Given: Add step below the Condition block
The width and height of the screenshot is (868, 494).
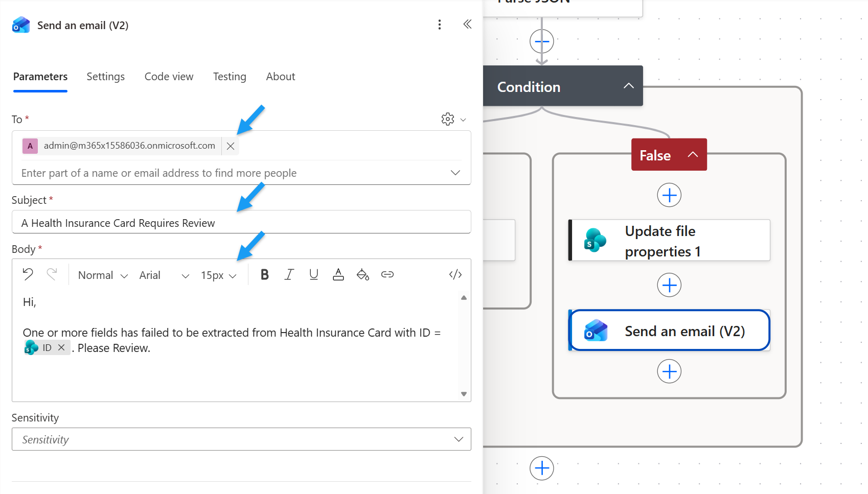Looking at the screenshot, I should pyautogui.click(x=542, y=468).
